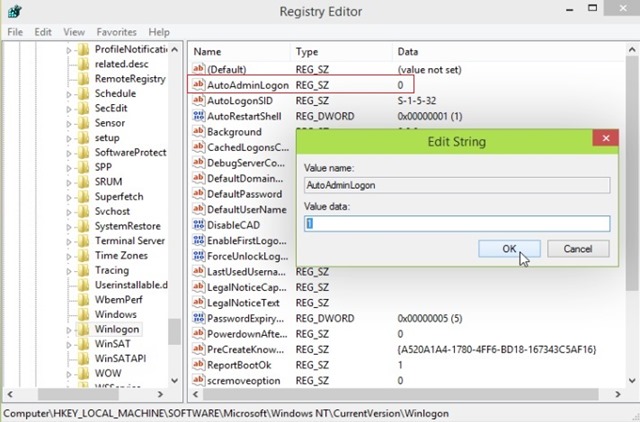Select the Superfetch tree key
This screenshot has height=422, width=640.
pyautogui.click(x=119, y=197)
